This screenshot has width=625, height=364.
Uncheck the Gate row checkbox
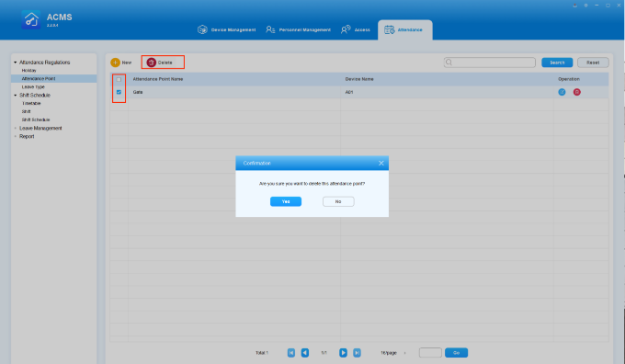tap(119, 92)
